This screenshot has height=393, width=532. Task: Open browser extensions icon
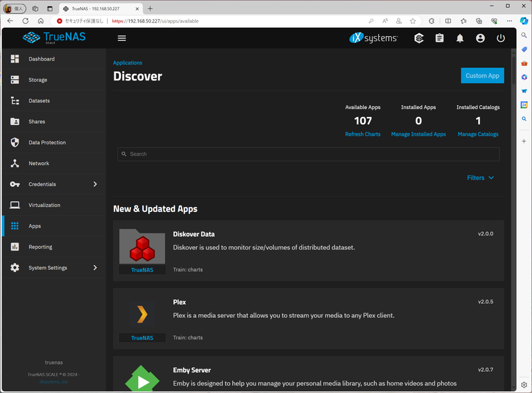tap(431, 21)
